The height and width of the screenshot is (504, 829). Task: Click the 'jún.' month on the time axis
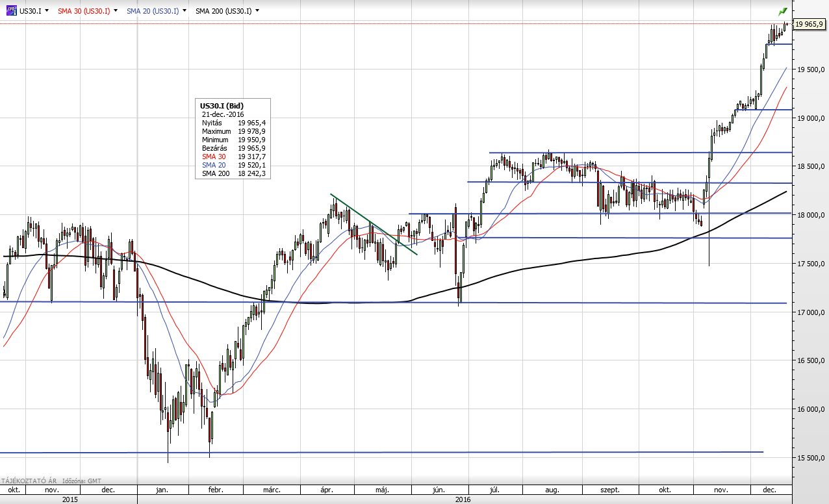(440, 490)
